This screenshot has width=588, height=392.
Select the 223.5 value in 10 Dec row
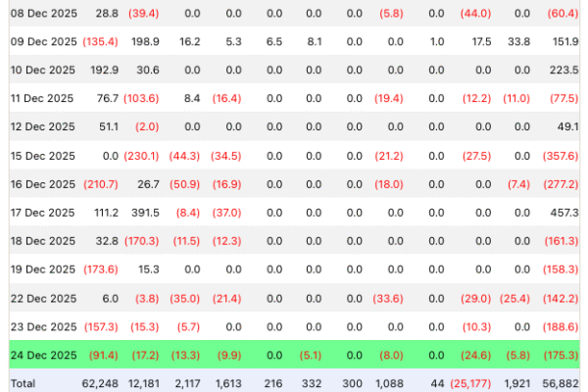pyautogui.click(x=562, y=70)
